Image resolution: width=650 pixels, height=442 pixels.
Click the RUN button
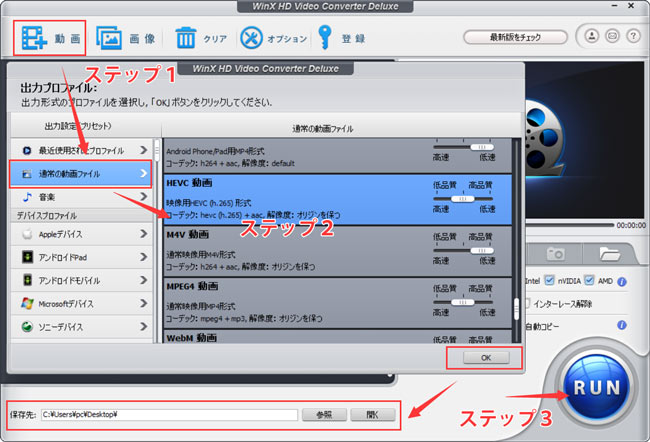597,388
